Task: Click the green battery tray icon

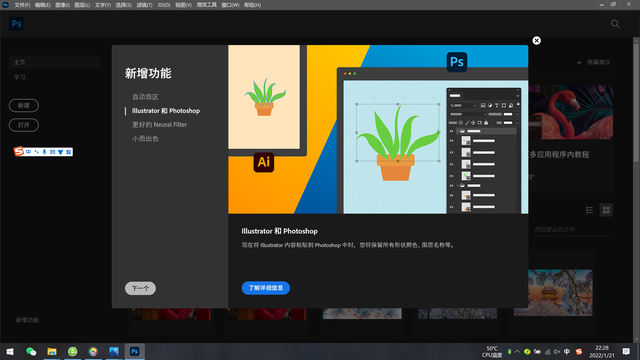Action: [509, 351]
